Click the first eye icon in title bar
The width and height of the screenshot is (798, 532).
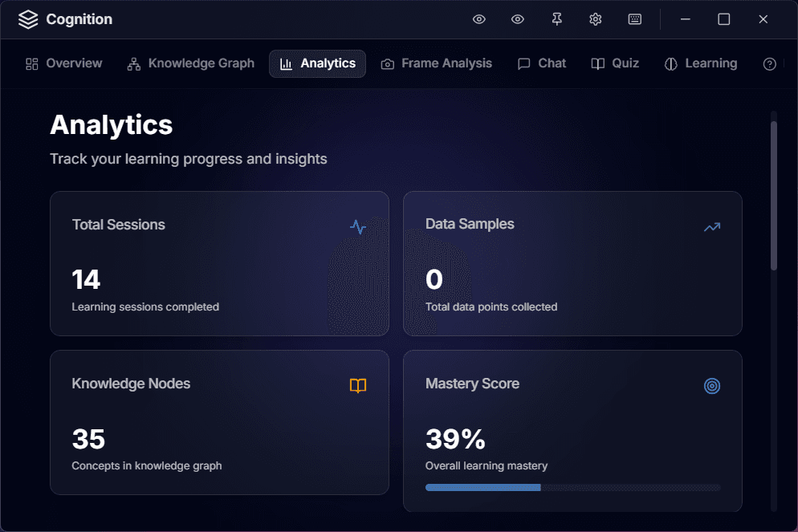(x=479, y=19)
